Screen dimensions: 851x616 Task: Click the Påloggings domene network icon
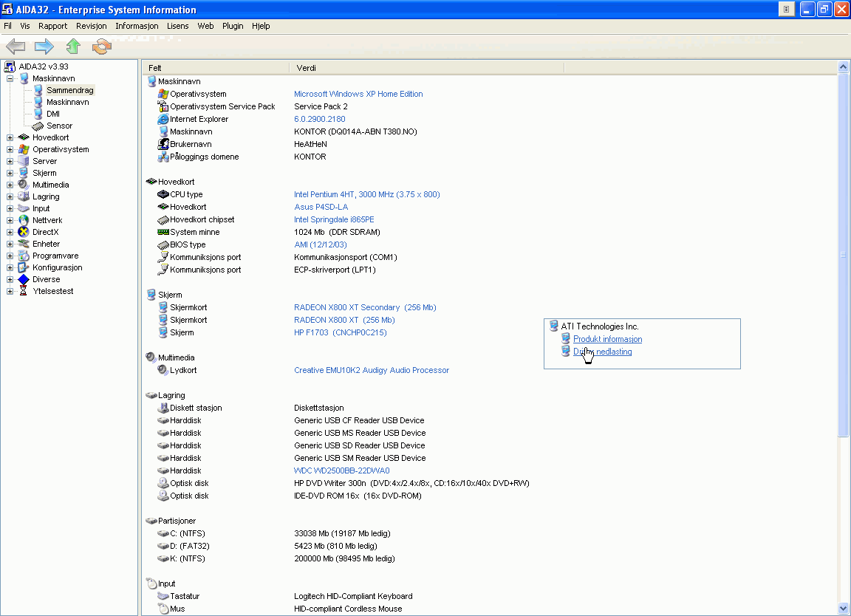pos(163,157)
